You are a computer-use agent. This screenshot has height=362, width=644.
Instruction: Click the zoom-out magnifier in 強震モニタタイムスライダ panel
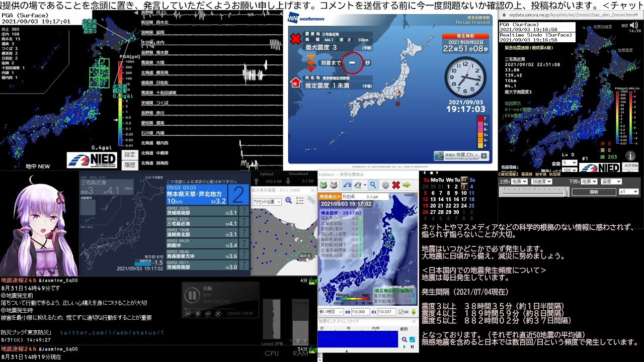[x=404, y=339]
